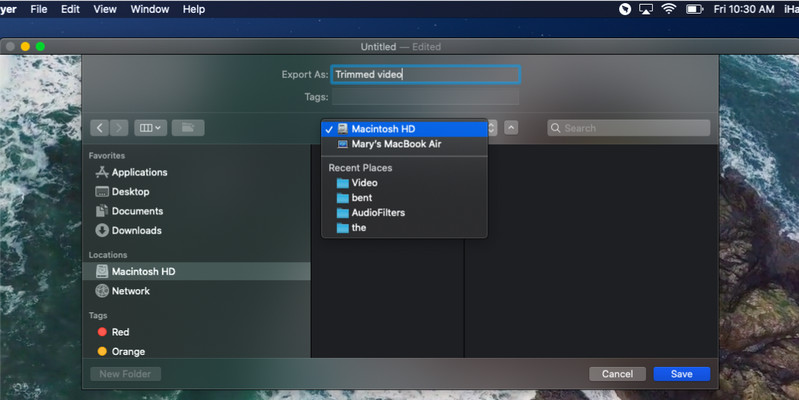Click the Video folder icon

342,183
